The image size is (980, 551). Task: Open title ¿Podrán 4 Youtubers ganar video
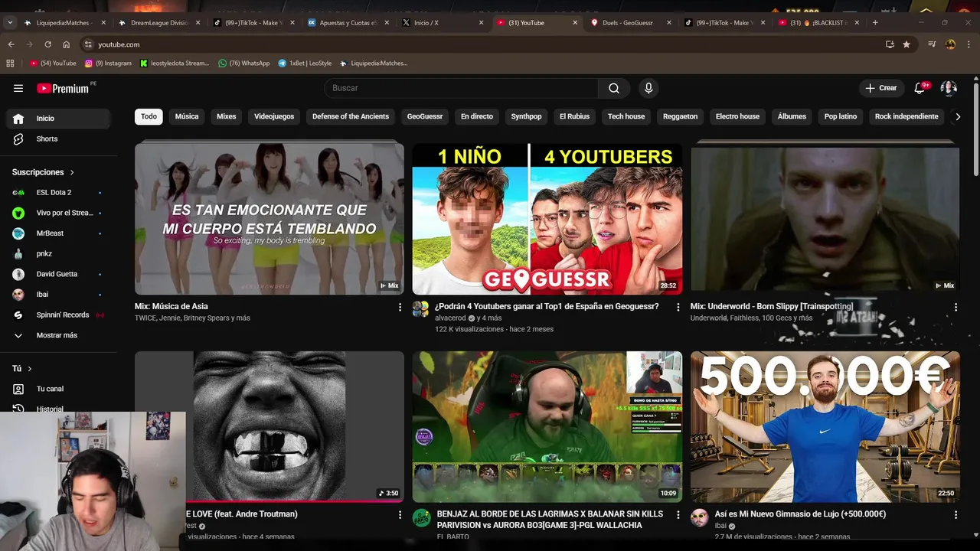coord(547,307)
